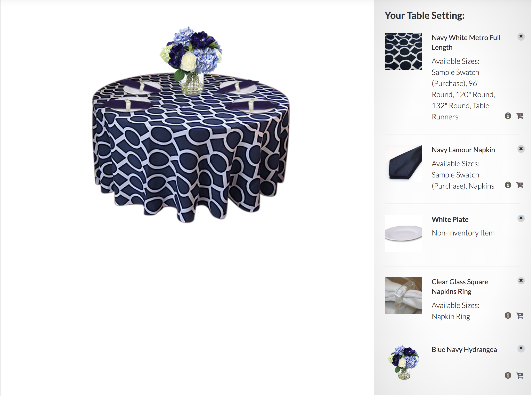Click the Navy White Metro pattern swatch
532x396 pixels.
(403, 51)
